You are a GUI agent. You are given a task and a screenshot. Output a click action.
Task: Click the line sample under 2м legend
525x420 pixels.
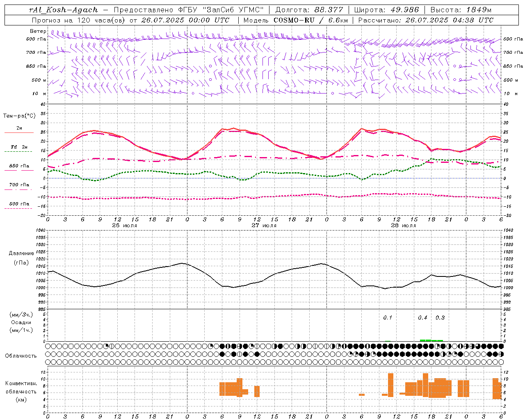tap(19, 133)
